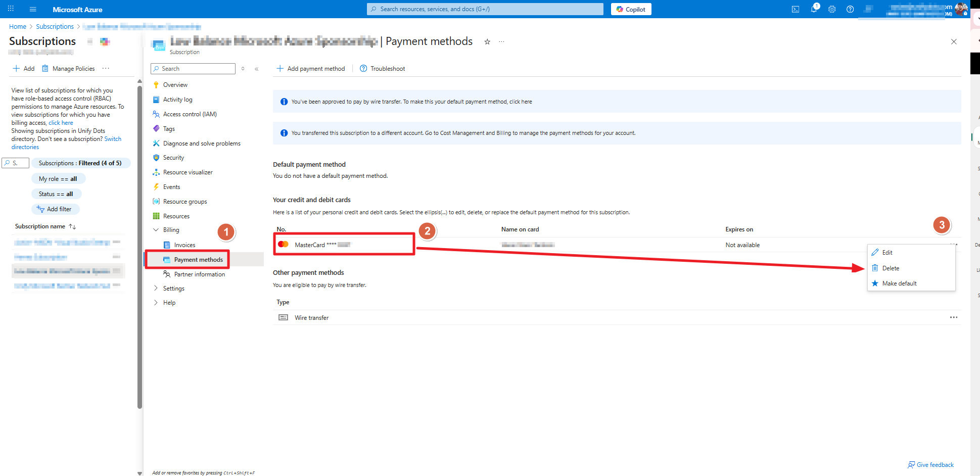Open the help and support pane
Image resolution: width=980 pixels, height=476 pixels.
coord(850,9)
